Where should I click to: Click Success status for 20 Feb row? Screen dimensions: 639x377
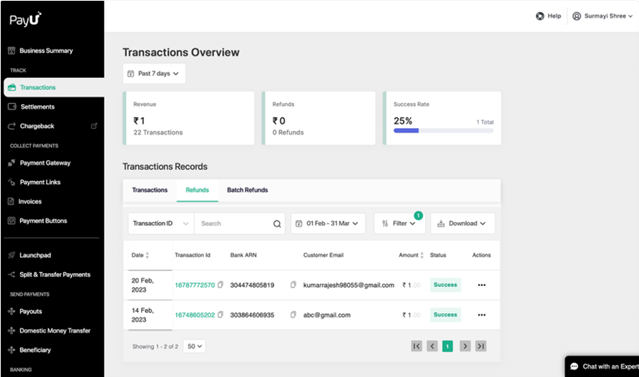tap(445, 285)
